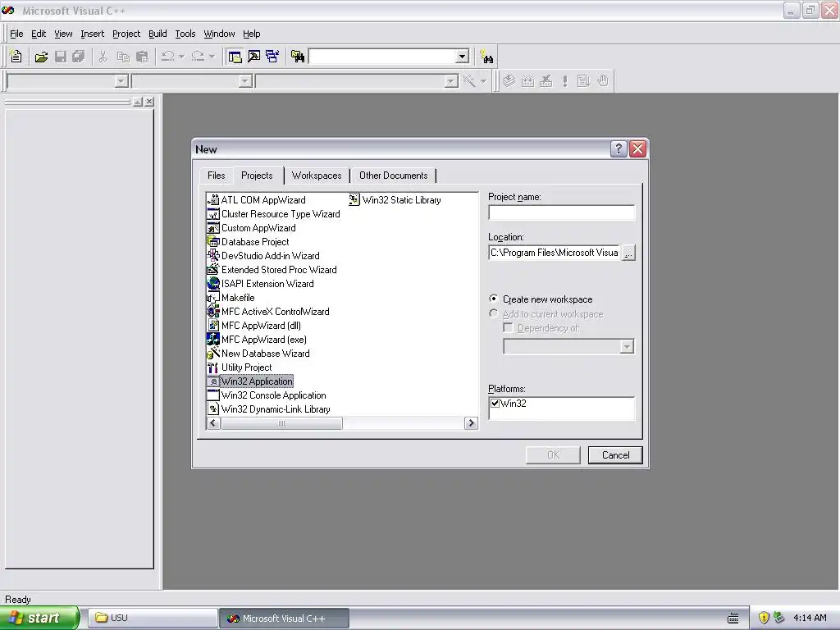Switch to the Files tab
The image size is (840, 630).
217,176
